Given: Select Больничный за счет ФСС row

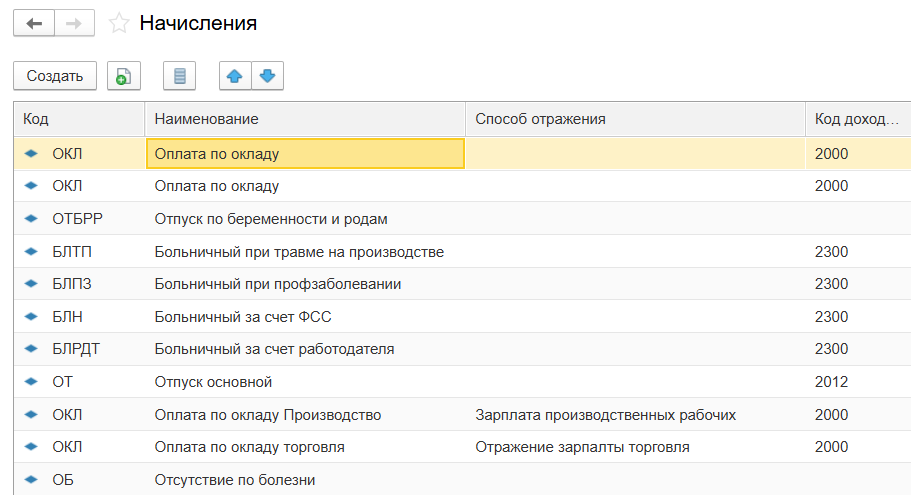Looking at the screenshot, I should coord(462,317).
